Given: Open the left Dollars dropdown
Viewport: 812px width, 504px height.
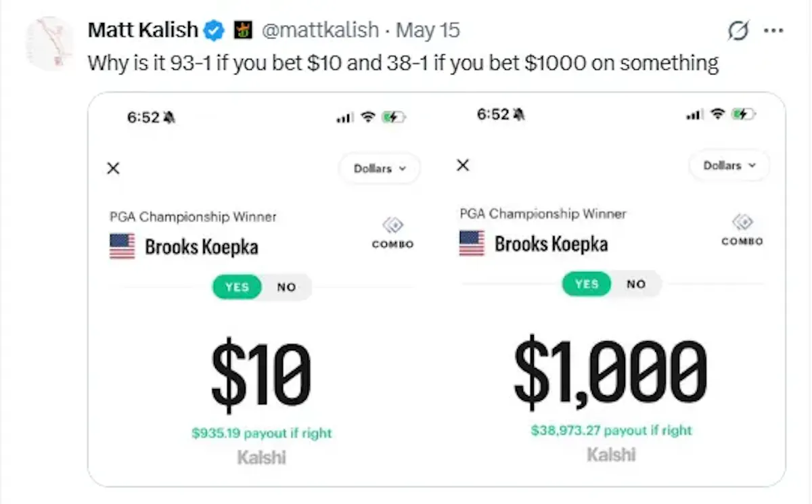Looking at the screenshot, I should [380, 168].
